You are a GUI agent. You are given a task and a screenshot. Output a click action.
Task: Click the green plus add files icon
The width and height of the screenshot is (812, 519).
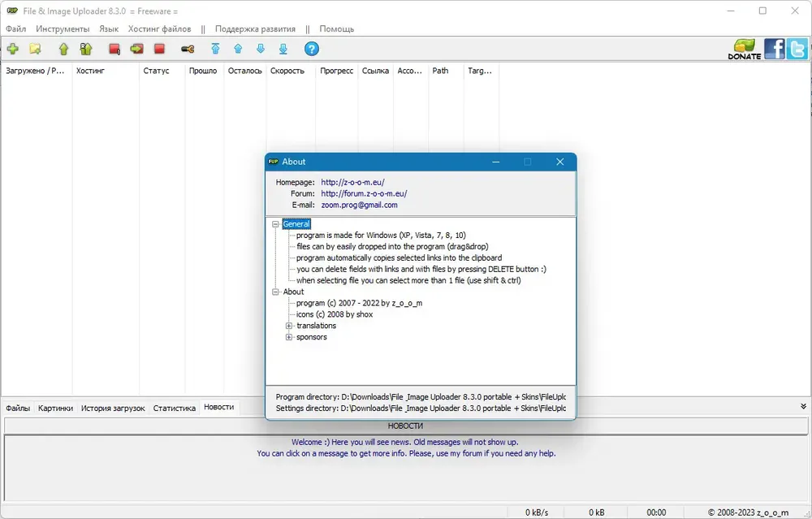(x=13, y=49)
